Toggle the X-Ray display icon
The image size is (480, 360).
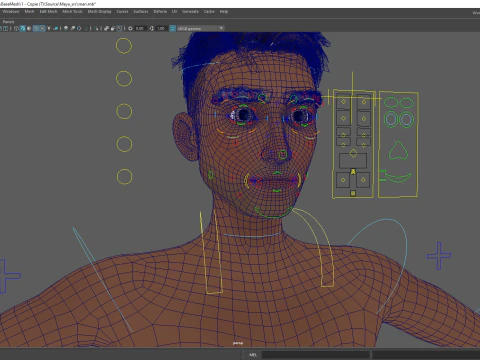[106, 29]
